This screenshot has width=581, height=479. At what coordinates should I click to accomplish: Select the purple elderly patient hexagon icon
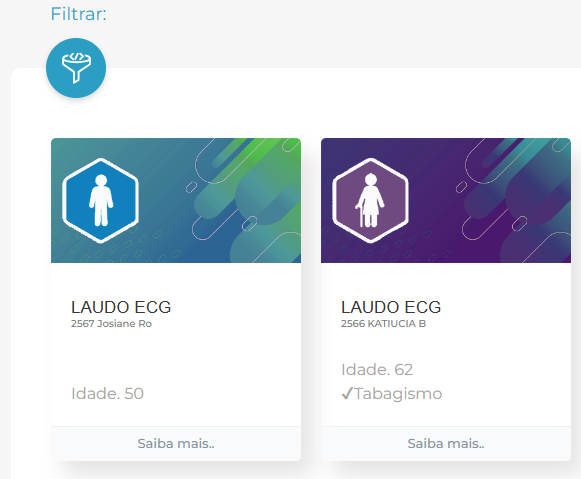371,200
